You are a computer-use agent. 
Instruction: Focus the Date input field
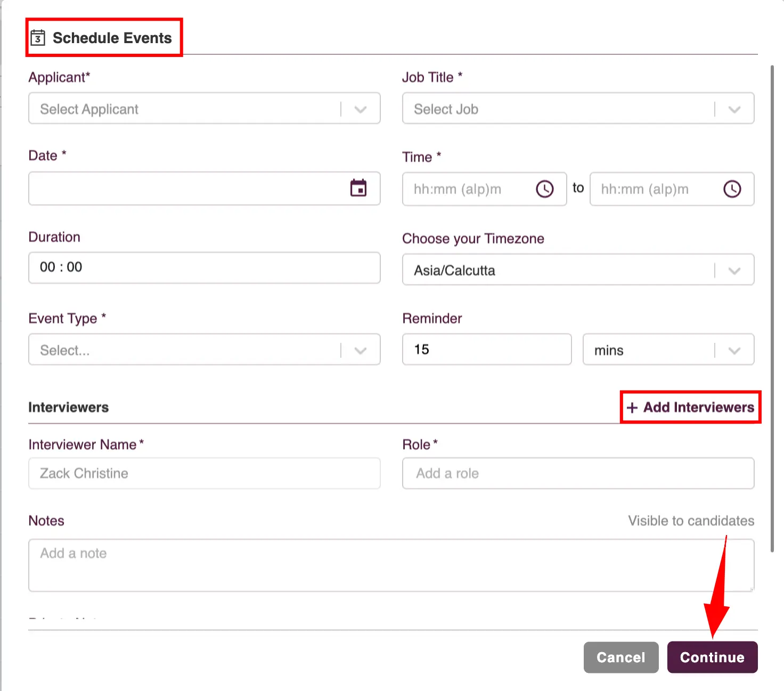[x=205, y=188]
